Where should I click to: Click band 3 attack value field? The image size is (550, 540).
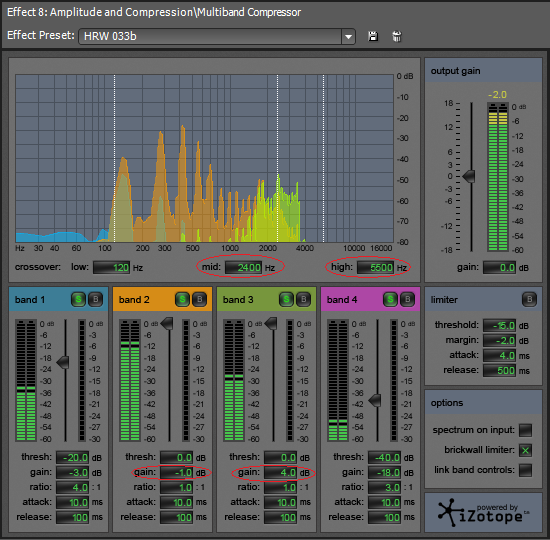(280, 502)
